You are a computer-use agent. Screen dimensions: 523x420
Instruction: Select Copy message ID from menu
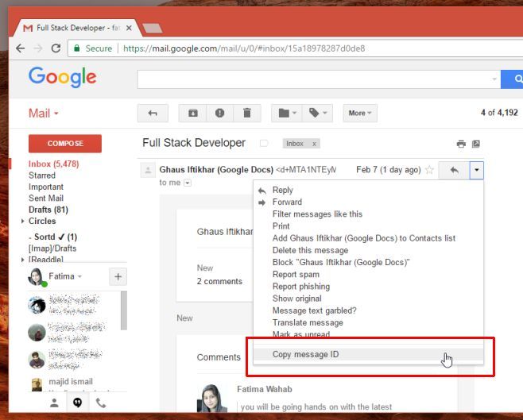305,354
